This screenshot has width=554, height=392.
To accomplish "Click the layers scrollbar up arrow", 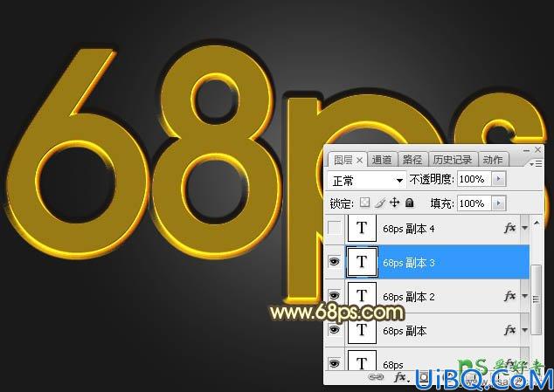I will click(x=537, y=223).
